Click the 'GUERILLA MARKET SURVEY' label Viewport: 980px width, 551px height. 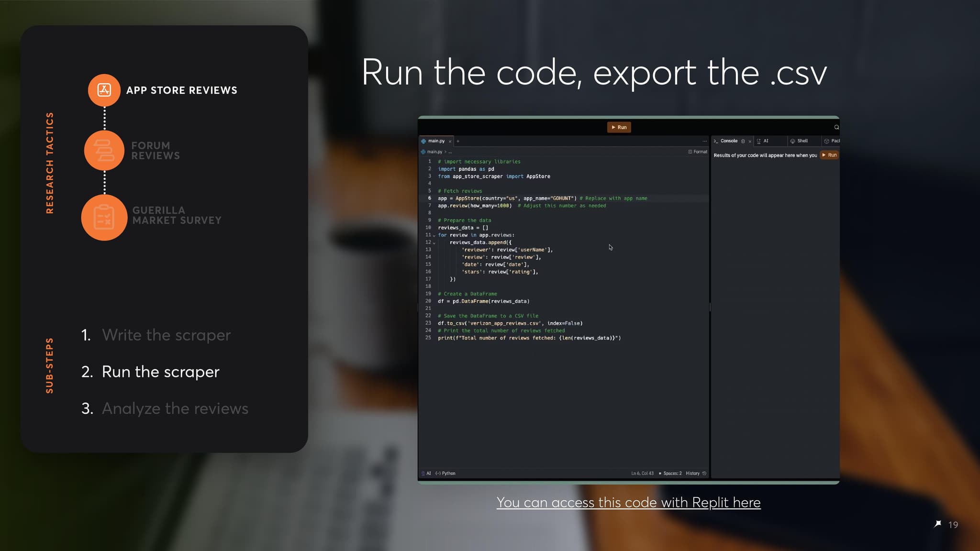177,215
